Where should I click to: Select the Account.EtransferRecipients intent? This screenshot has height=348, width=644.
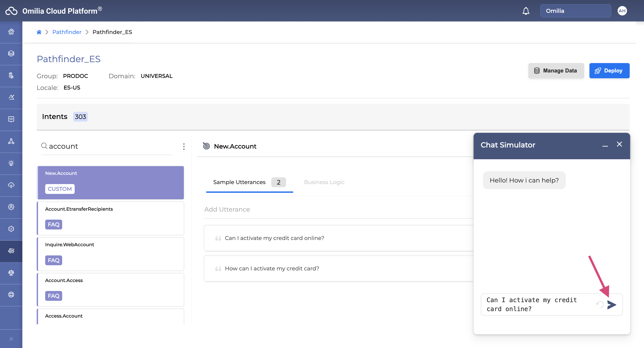coord(110,218)
